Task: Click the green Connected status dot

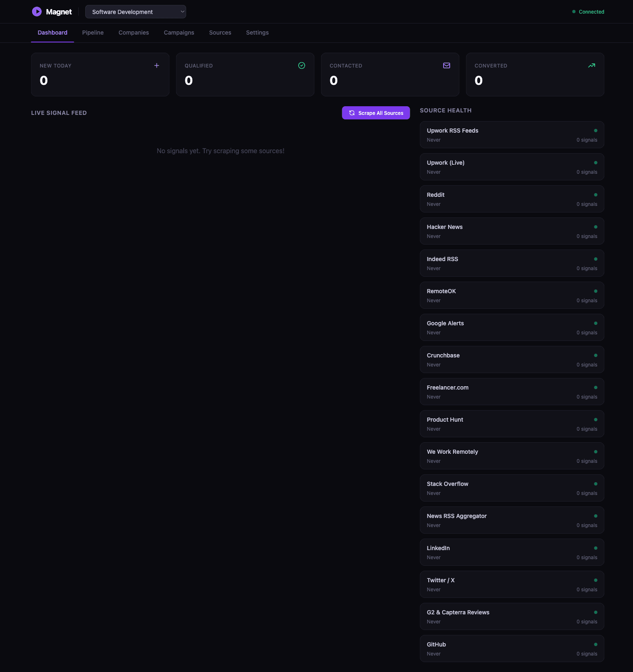Action: click(x=574, y=12)
